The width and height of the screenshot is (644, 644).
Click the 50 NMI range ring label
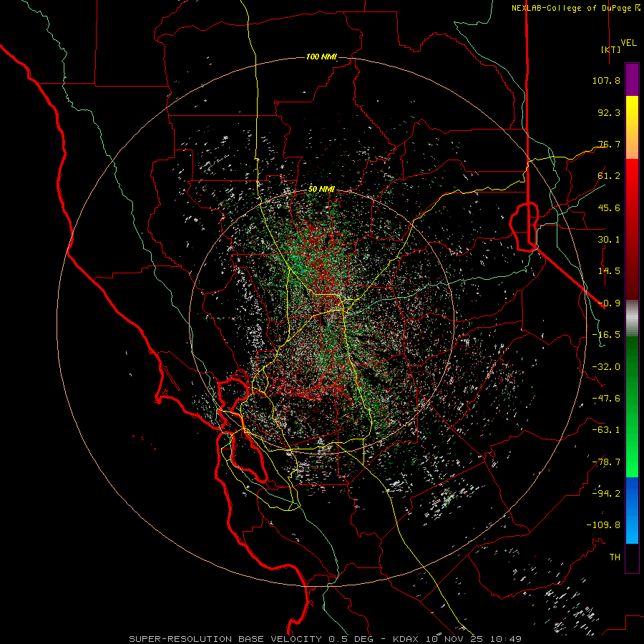click(x=321, y=189)
